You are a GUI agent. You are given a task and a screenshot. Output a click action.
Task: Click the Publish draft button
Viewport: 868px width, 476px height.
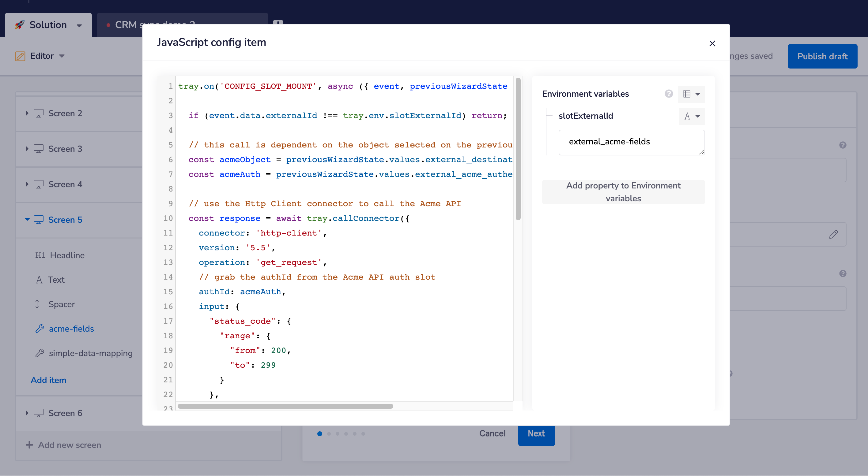point(822,56)
